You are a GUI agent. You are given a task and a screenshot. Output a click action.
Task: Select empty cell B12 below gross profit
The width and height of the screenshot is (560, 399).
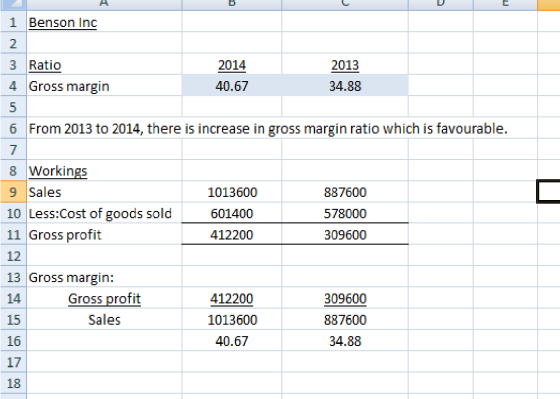tap(232, 256)
